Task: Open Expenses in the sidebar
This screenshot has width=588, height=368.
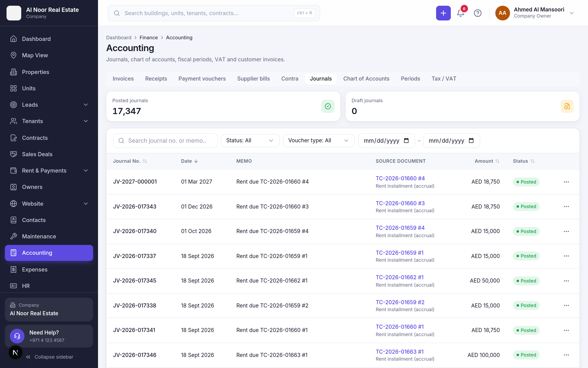Action: [x=49, y=269]
